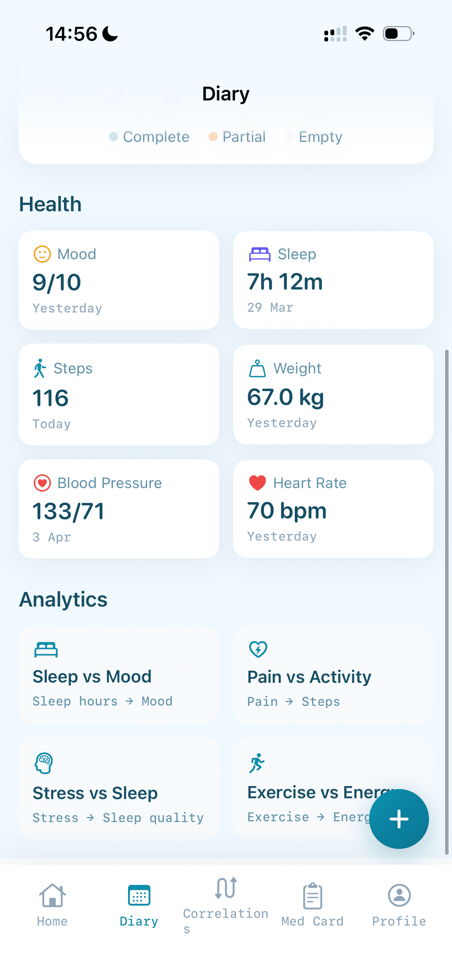Viewport: 452px width, 980px height.
Task: Open the Sleep vs Mood analytics card
Action: [x=119, y=675]
